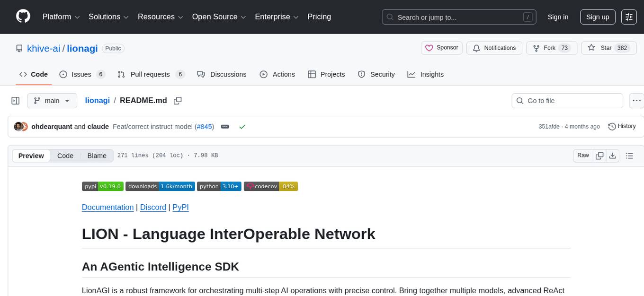This screenshot has height=296, width=644.
Task: Go to the Issues tab
Action: pyautogui.click(x=81, y=74)
